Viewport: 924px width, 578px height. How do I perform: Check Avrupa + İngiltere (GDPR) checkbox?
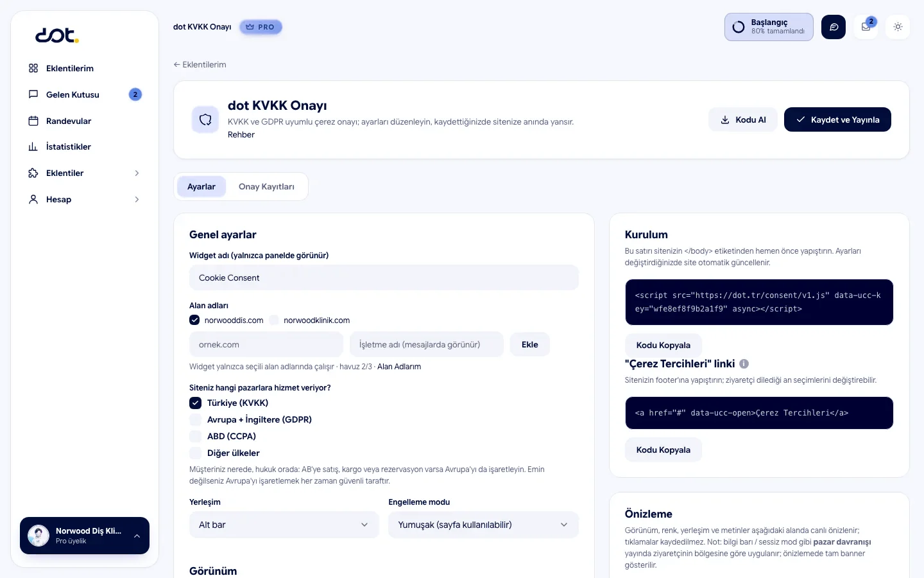[196, 419]
